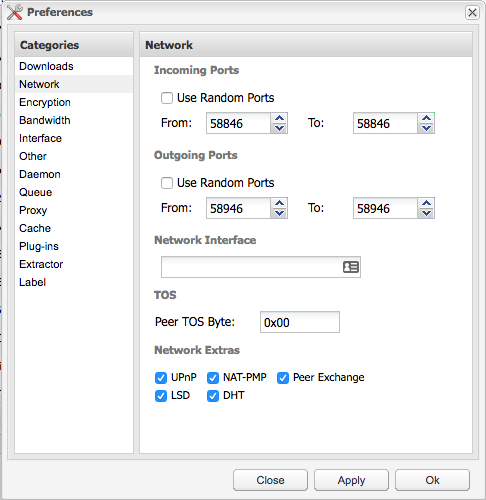Increase the Incoming Ports From value
Image resolution: width=486 pixels, height=500 pixels.
(279, 118)
